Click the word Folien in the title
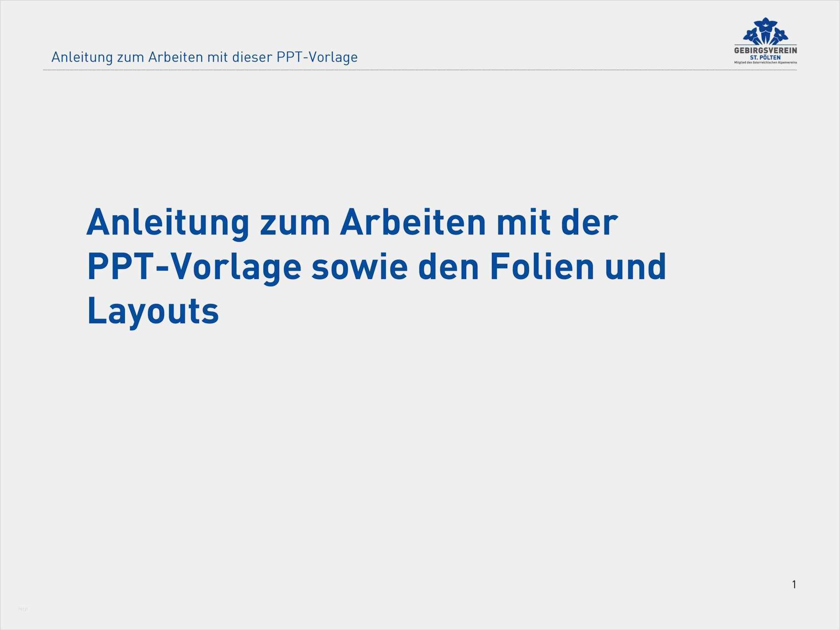840x630 pixels. coord(542,267)
